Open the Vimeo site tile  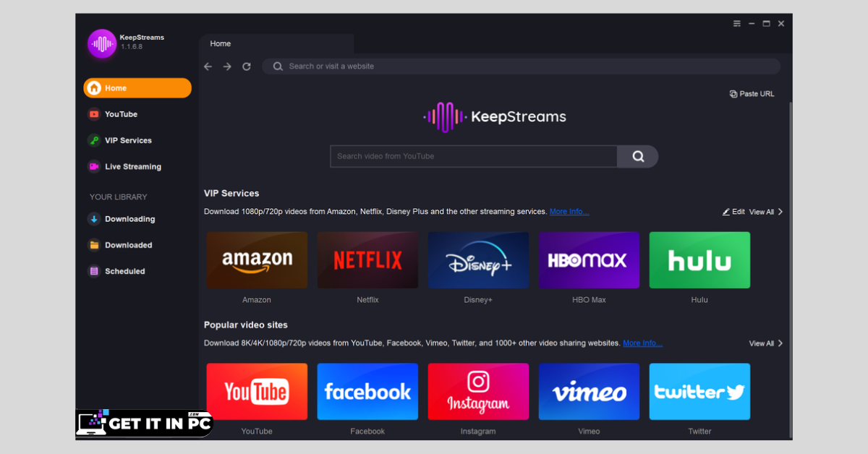coord(589,392)
